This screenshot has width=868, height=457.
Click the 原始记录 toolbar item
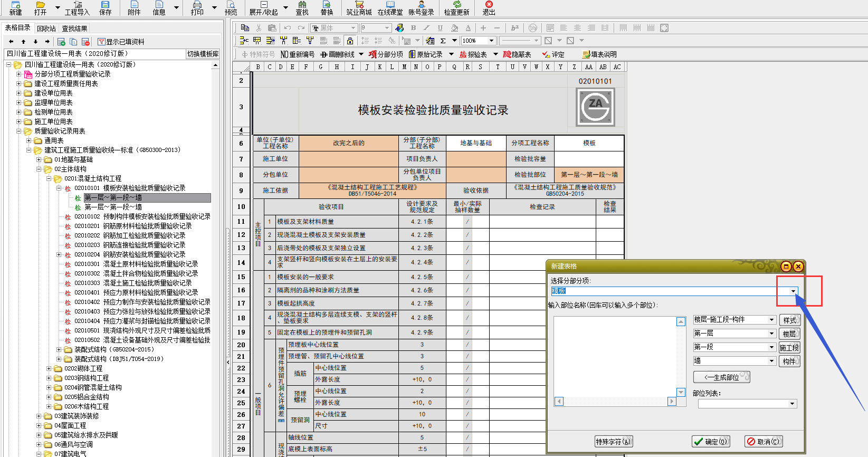pyautogui.click(x=425, y=54)
